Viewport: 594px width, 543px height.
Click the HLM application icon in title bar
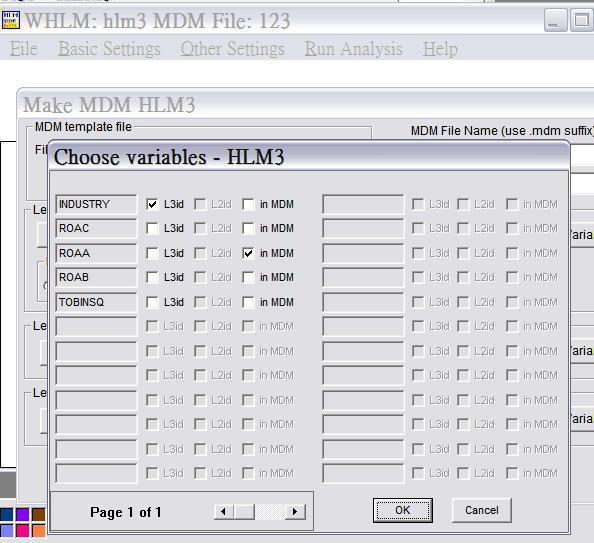11,20
